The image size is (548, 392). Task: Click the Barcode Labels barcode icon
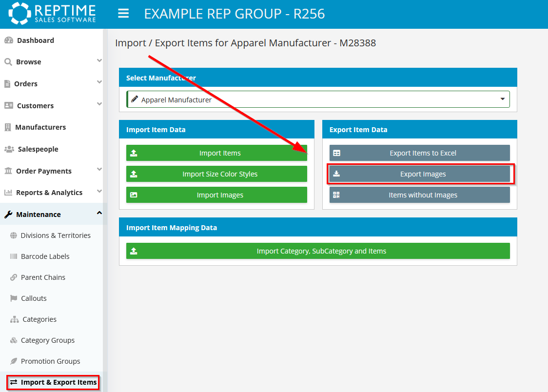pyautogui.click(x=14, y=256)
